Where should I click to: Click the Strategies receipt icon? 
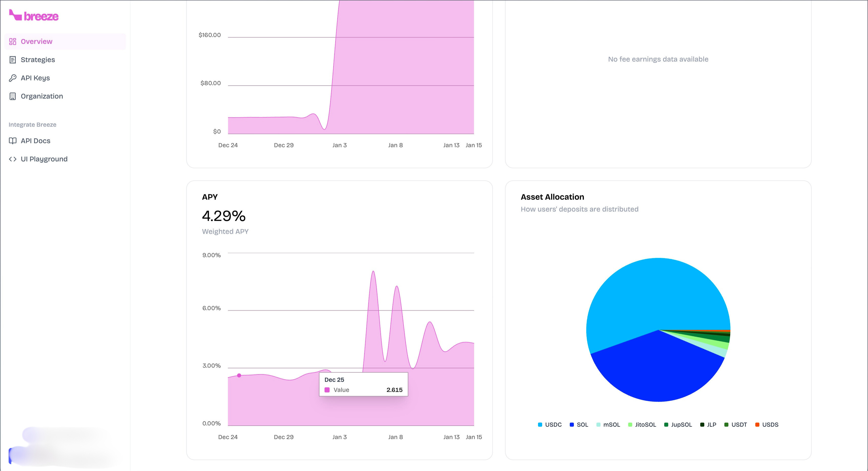(x=13, y=59)
